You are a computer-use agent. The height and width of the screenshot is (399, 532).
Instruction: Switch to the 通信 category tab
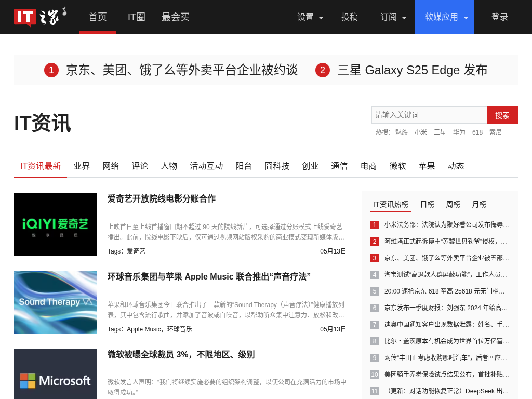pos(339,166)
